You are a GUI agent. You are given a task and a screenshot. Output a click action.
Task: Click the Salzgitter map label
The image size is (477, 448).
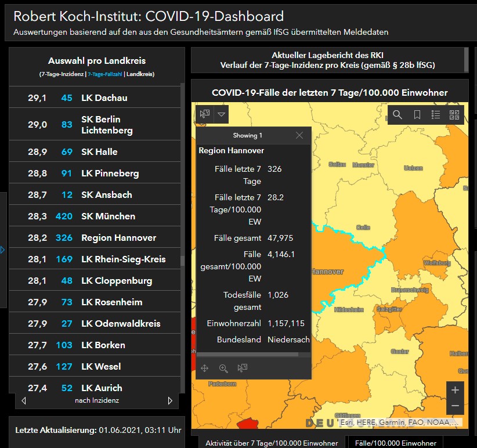(389, 309)
